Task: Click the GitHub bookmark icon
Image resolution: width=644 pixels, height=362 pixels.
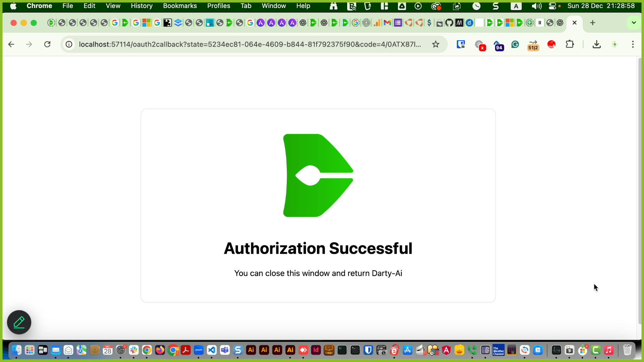Action: pyautogui.click(x=449, y=23)
